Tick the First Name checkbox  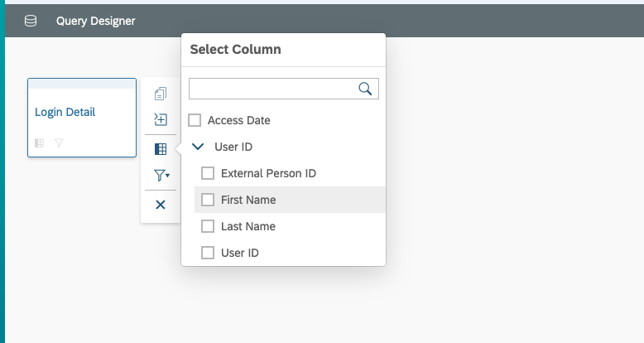[208, 200]
